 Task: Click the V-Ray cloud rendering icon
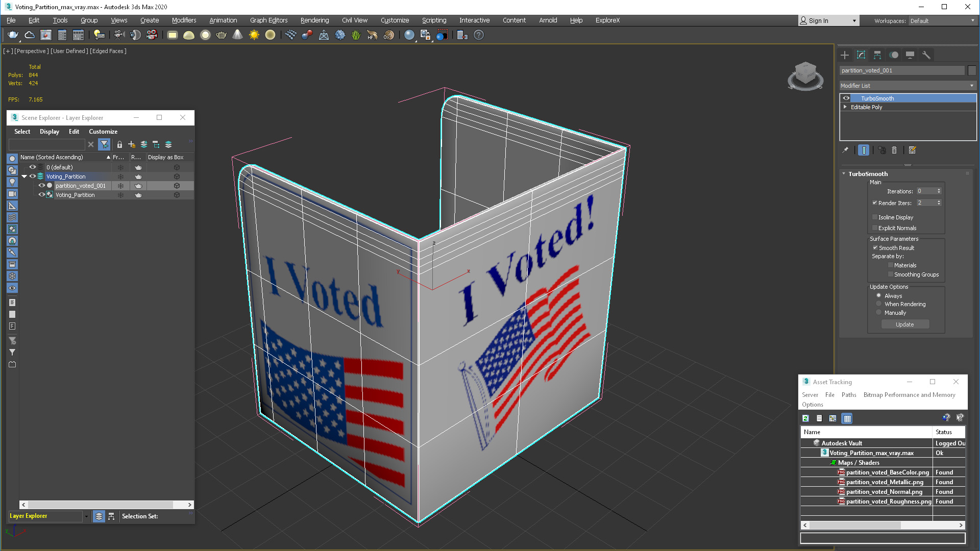coord(30,35)
